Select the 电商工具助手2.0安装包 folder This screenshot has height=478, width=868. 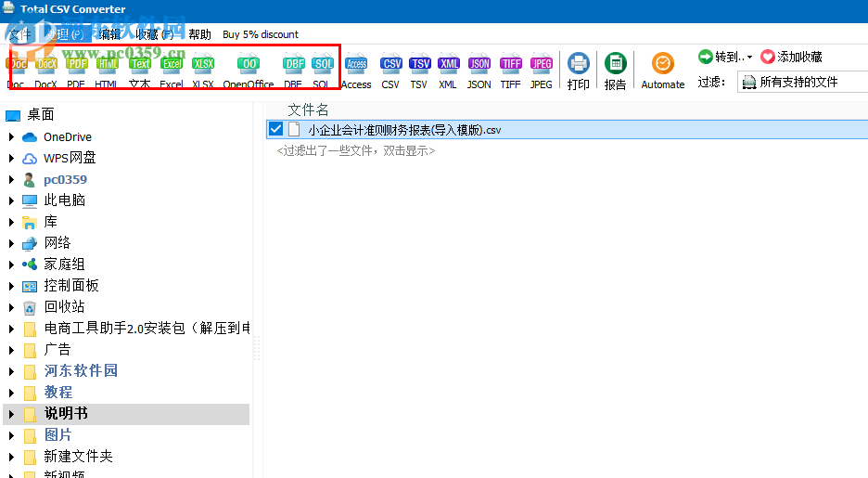coord(147,328)
